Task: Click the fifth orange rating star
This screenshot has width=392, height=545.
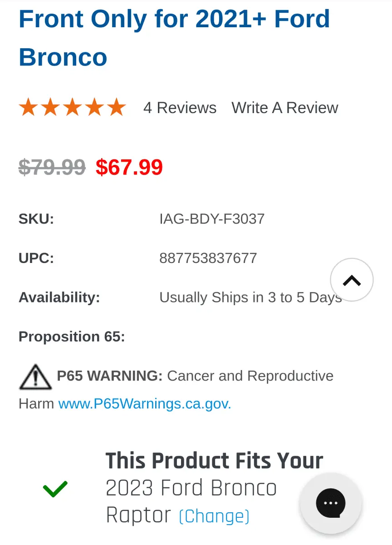Action: (x=117, y=108)
